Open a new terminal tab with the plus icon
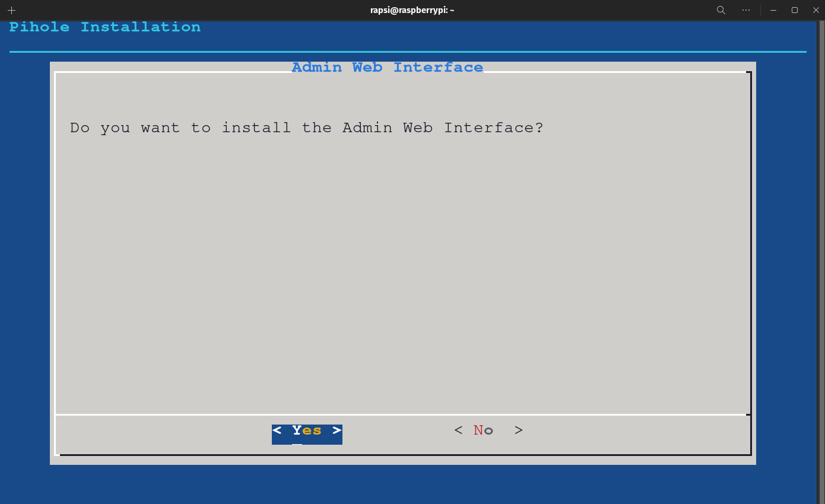Viewport: 825px width, 504px height. pos(11,10)
